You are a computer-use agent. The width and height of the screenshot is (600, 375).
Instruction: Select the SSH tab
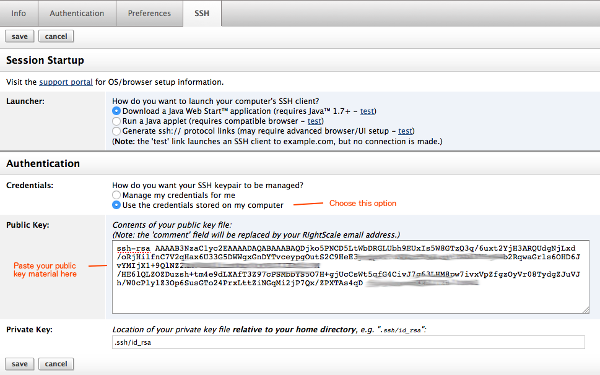202,13
